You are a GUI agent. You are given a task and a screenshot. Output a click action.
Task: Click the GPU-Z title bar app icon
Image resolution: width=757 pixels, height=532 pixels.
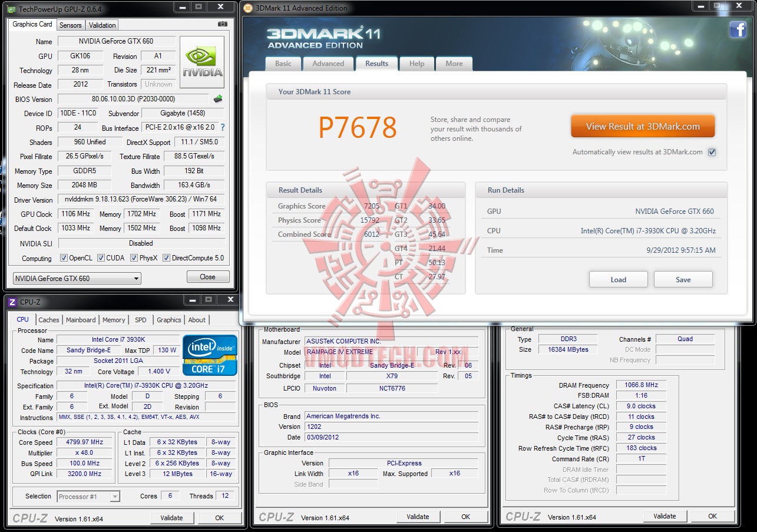pos(11,8)
